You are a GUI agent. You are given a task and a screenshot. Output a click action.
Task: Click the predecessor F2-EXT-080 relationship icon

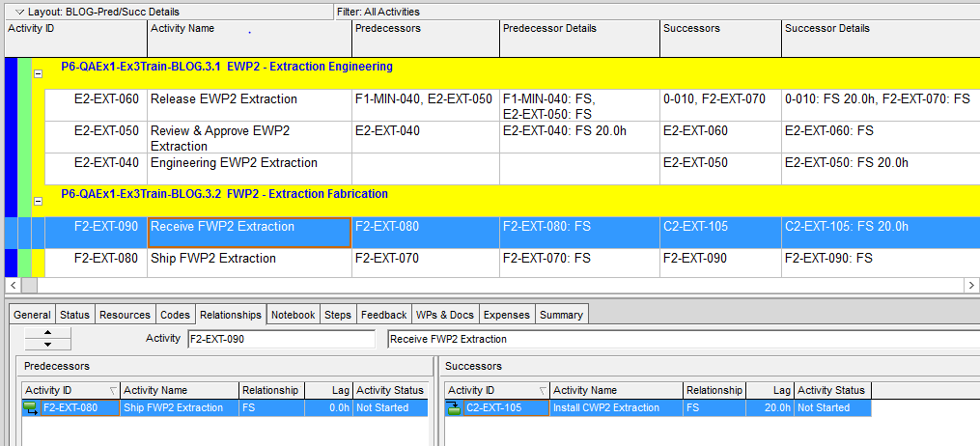[x=31, y=407]
